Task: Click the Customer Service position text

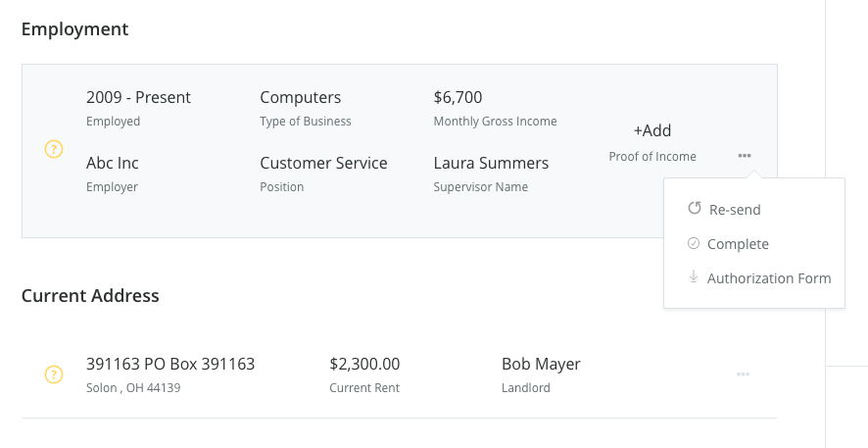Action: point(323,163)
